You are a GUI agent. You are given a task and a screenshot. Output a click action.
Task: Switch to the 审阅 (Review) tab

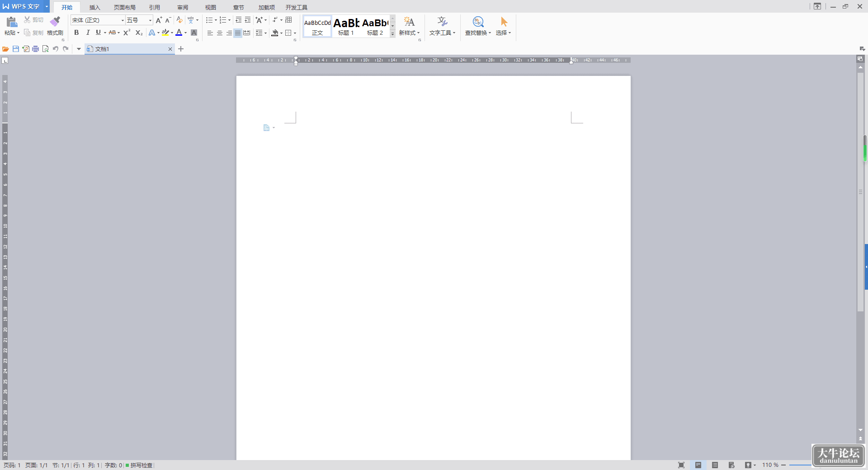[183, 7]
